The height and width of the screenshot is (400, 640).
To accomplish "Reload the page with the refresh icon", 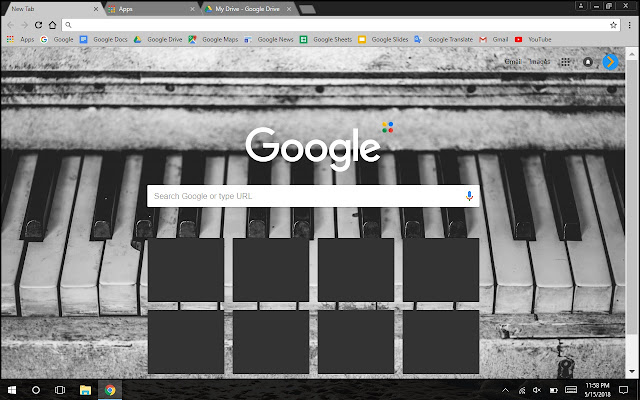I will [x=38, y=25].
